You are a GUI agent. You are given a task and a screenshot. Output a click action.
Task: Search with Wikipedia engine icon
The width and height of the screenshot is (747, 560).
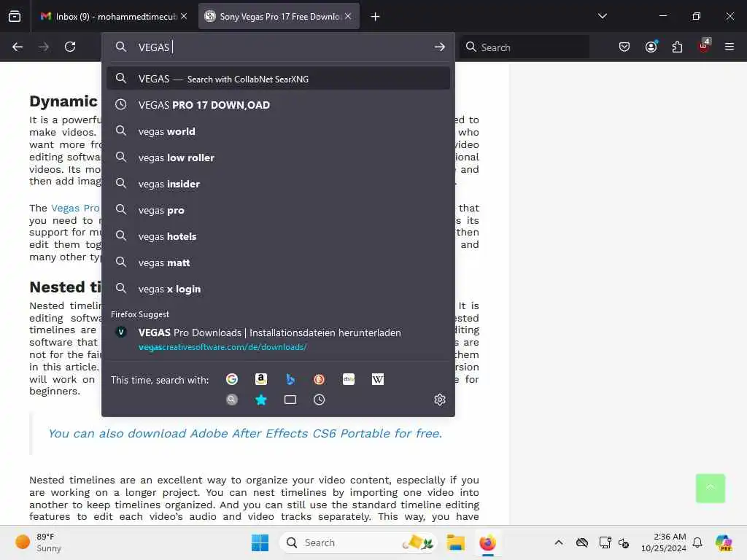[378, 379]
